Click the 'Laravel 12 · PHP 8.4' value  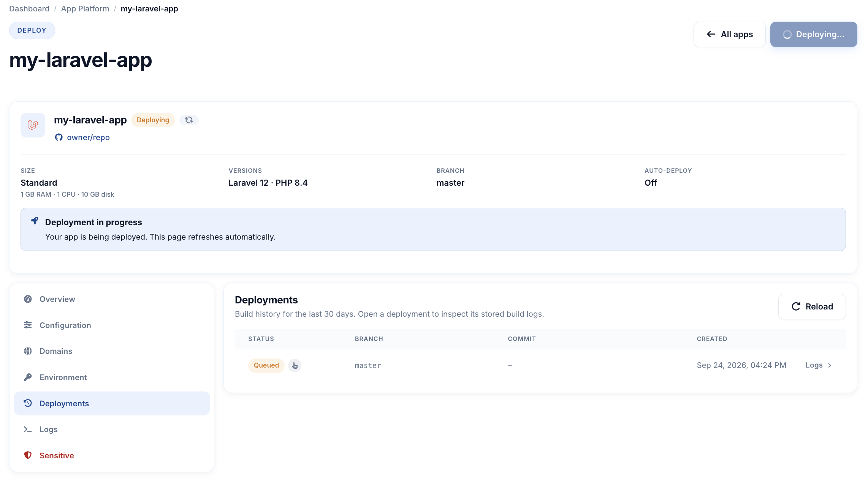[x=268, y=183]
